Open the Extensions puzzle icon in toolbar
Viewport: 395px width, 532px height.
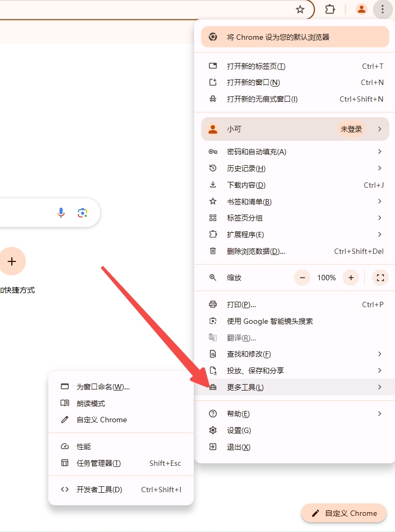click(x=330, y=10)
